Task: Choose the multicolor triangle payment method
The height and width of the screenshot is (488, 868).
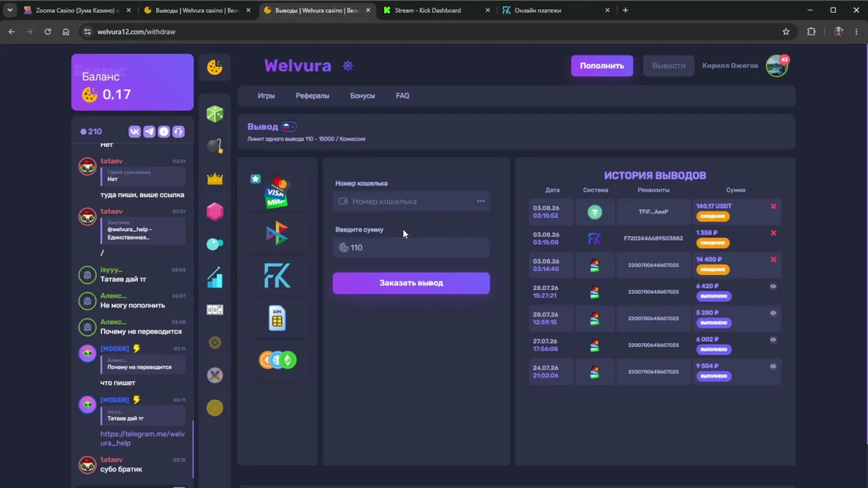Action: [277, 234]
